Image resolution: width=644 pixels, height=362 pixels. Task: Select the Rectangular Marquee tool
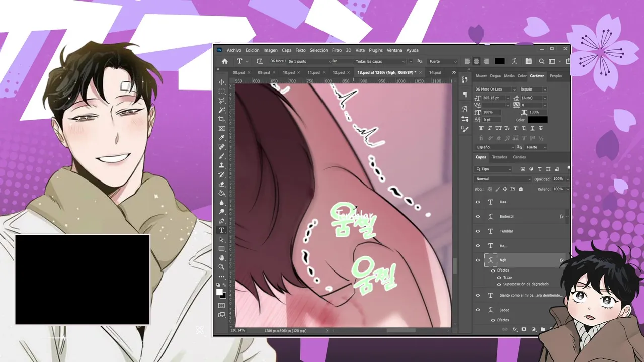coord(221,92)
